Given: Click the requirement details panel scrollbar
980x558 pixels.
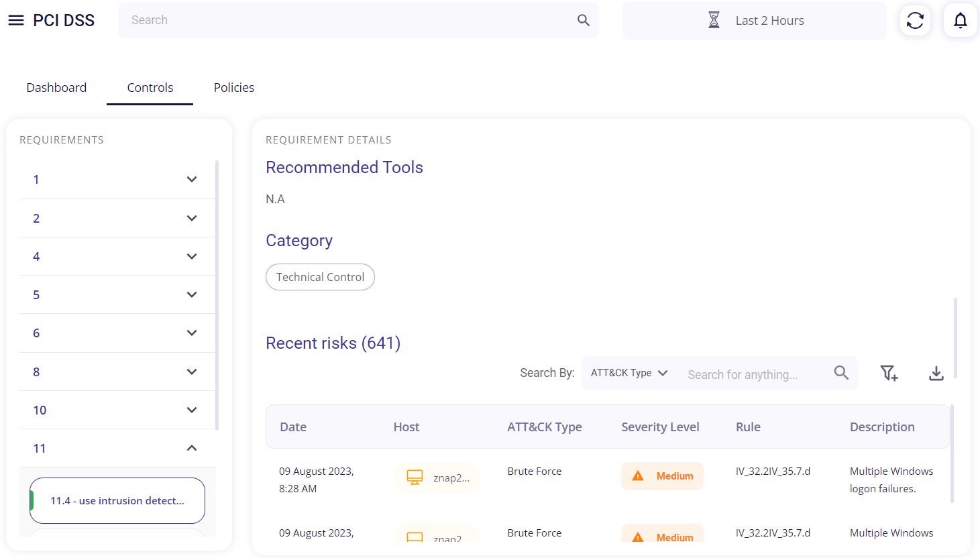Looking at the screenshot, I should [955, 338].
